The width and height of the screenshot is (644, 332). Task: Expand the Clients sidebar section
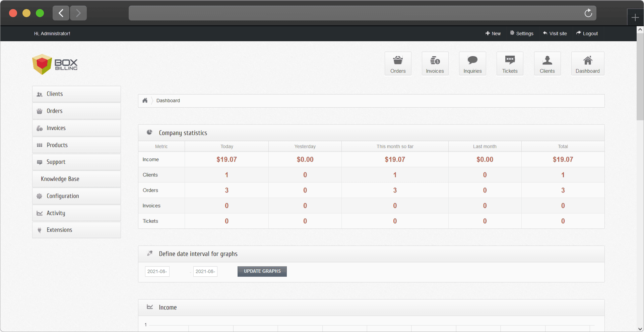(x=76, y=94)
